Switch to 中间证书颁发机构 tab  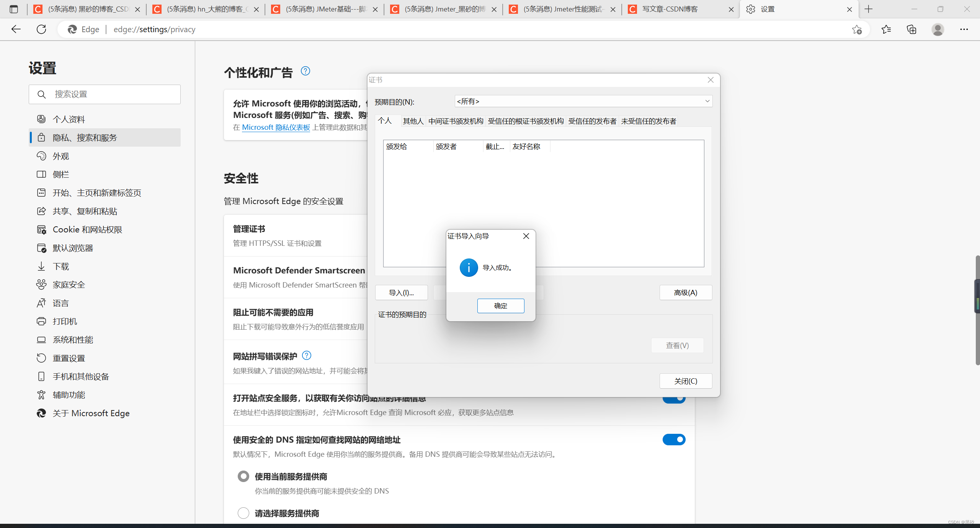click(456, 121)
